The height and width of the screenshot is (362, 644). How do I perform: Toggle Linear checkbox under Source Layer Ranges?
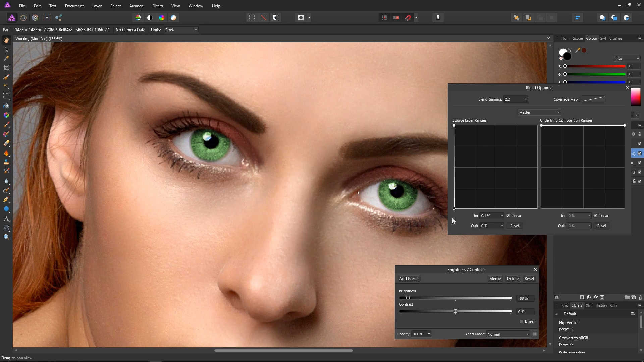(x=508, y=216)
